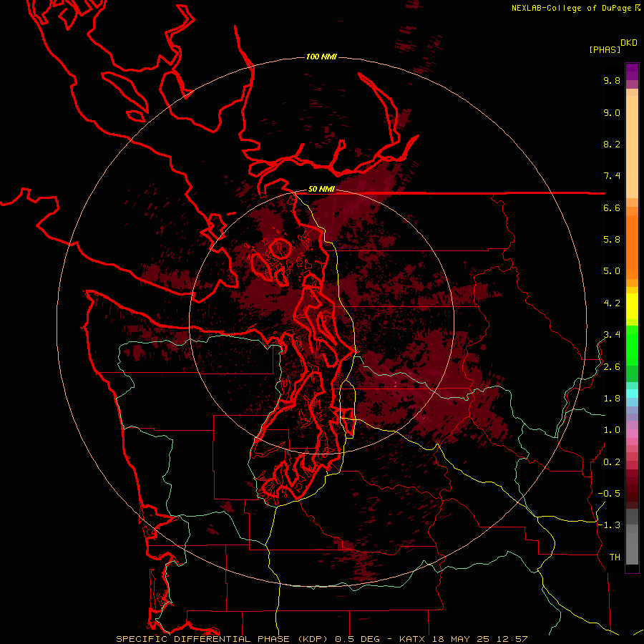Click the 0.2 scale value
The width and height of the screenshot is (644, 644).
coord(612,462)
